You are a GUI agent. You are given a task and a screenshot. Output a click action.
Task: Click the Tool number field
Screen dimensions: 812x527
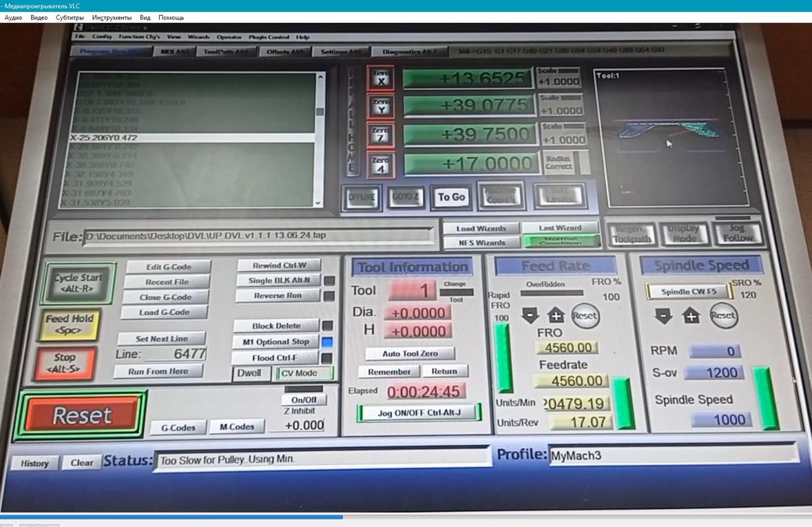413,292
